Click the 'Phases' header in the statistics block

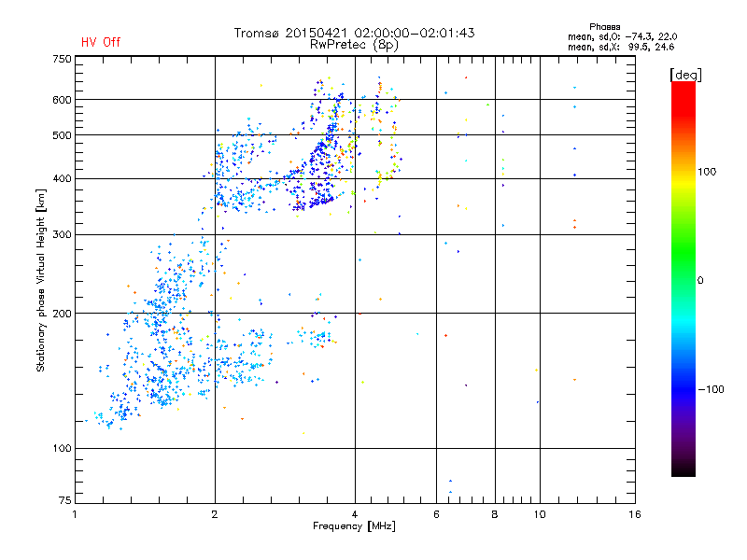tap(604, 27)
